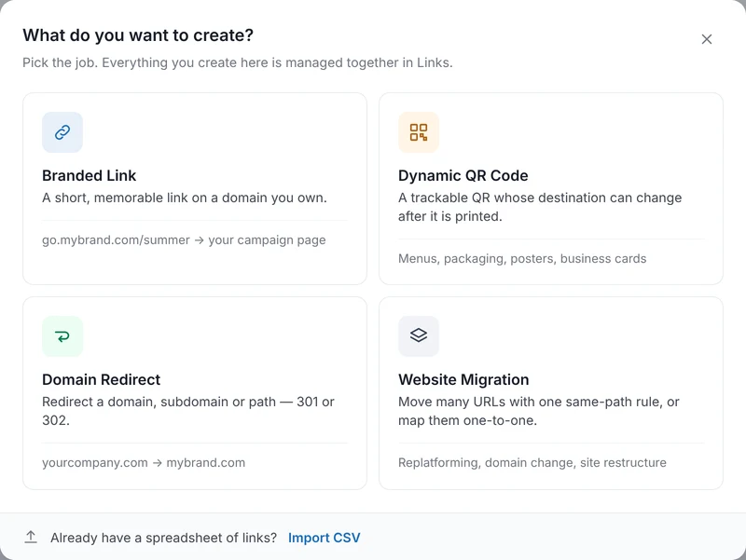Screen dimensions: 746x560
Task: Click the go.mybrand.com/summer example text
Action: click(184, 240)
